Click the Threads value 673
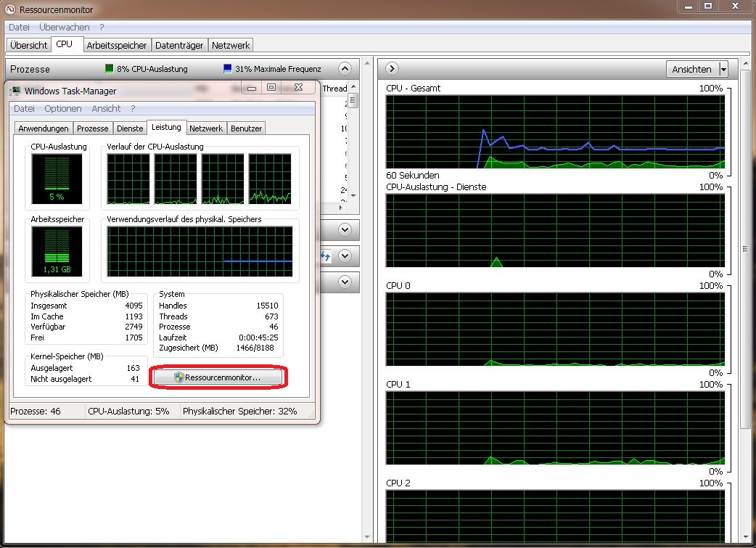Image resolution: width=756 pixels, height=548 pixels. (271, 316)
